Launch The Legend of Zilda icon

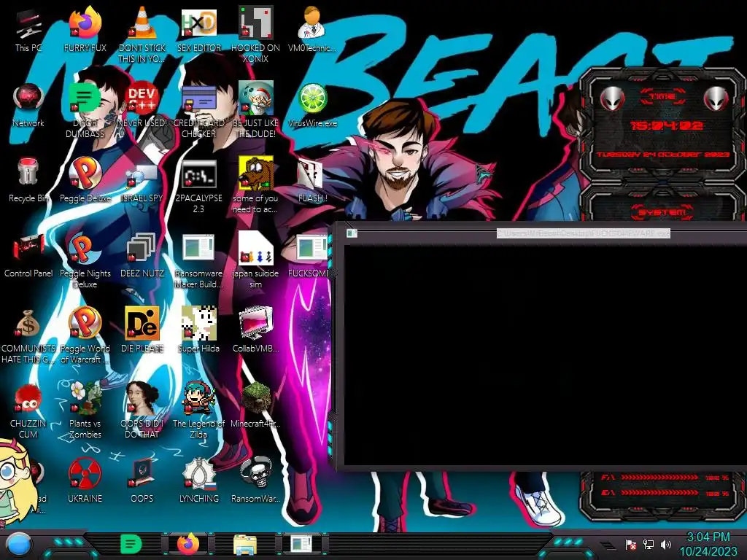point(198,398)
